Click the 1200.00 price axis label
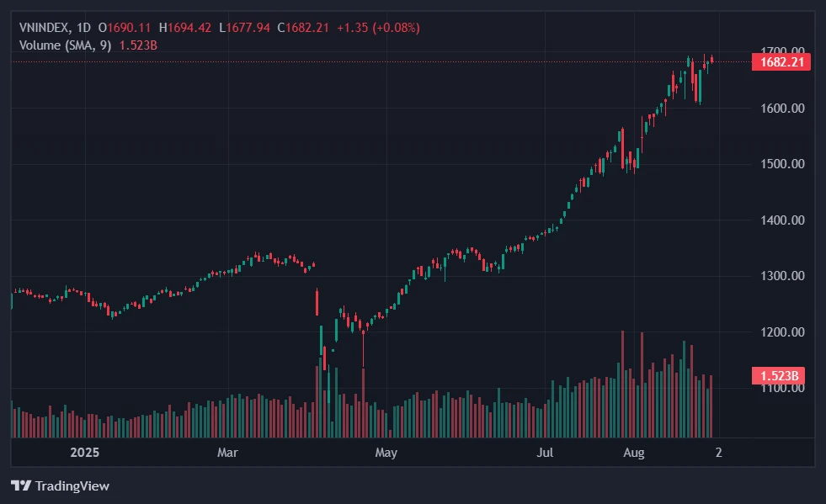The height and width of the screenshot is (504, 826). pyautogui.click(x=780, y=332)
